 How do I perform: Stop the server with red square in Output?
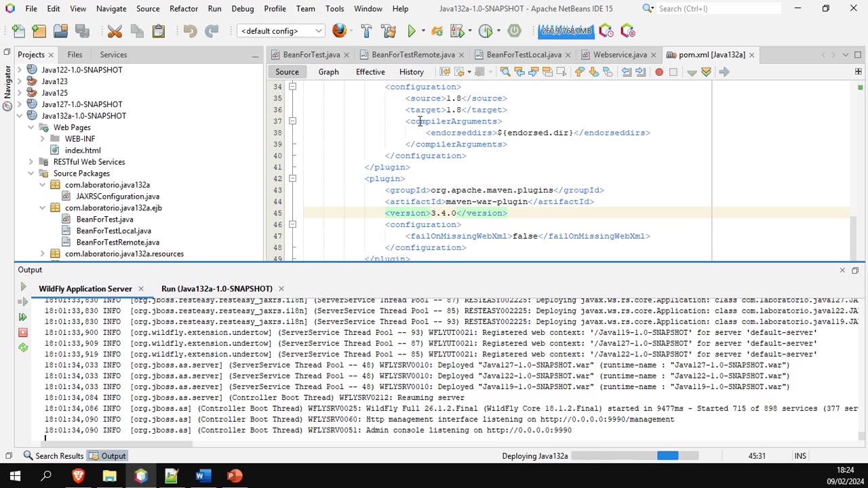pos(23,332)
